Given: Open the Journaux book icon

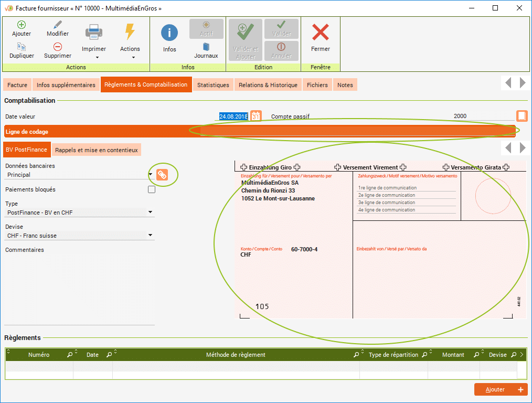Looking at the screenshot, I should 206,47.
